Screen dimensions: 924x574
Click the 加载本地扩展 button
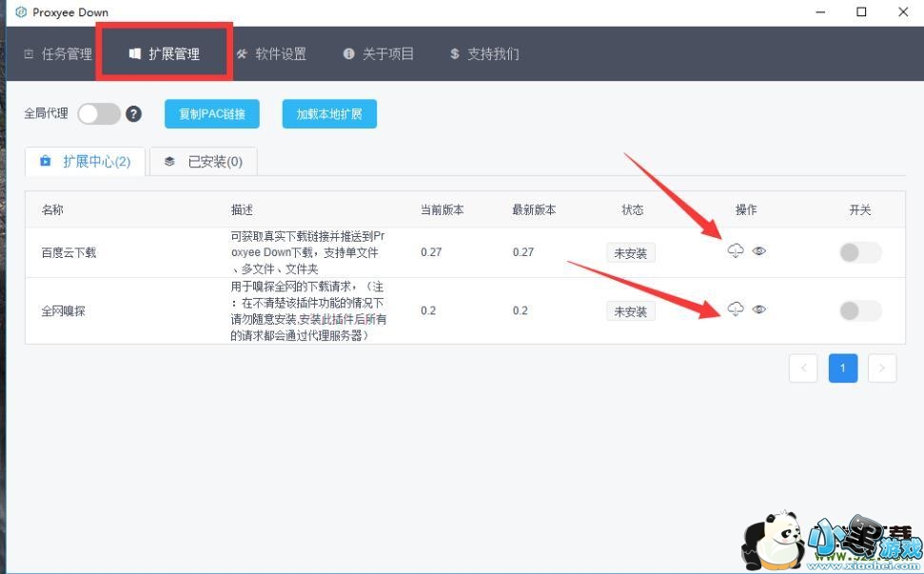click(329, 113)
